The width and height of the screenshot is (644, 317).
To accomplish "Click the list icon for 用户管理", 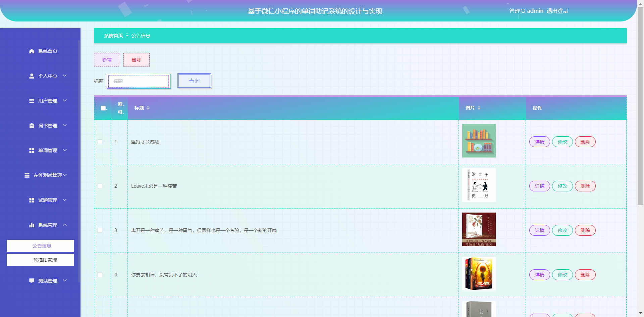I will [x=32, y=101].
